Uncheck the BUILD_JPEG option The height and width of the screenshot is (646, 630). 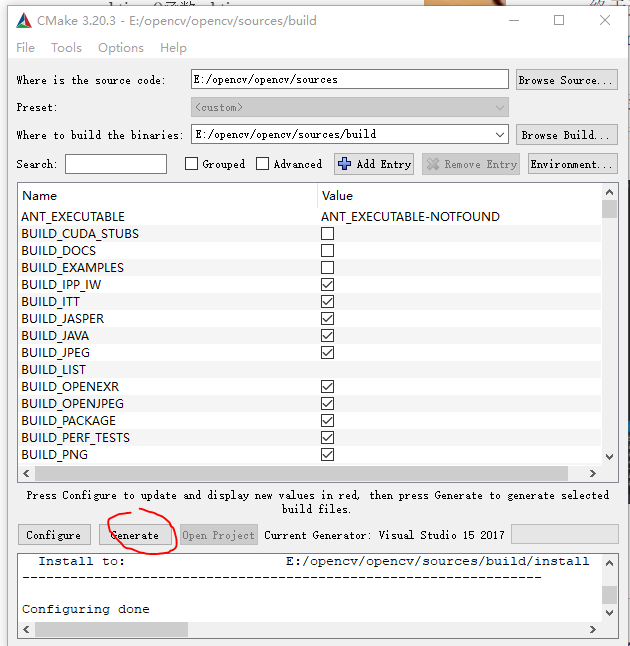(x=328, y=353)
